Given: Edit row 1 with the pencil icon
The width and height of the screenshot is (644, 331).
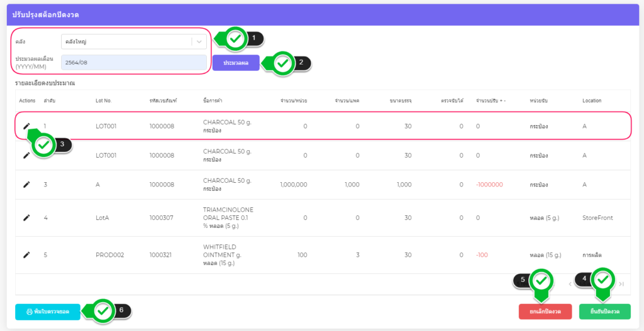Looking at the screenshot, I should pyautogui.click(x=26, y=126).
